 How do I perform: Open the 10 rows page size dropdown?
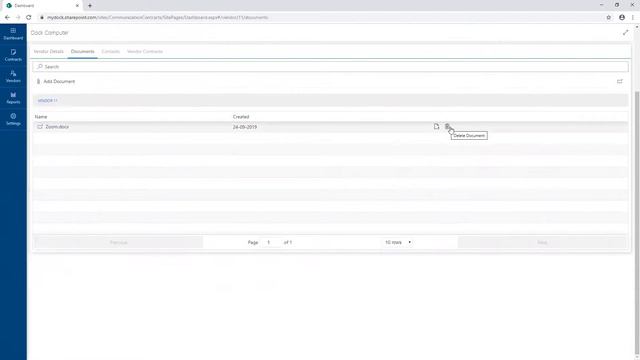[x=398, y=242]
